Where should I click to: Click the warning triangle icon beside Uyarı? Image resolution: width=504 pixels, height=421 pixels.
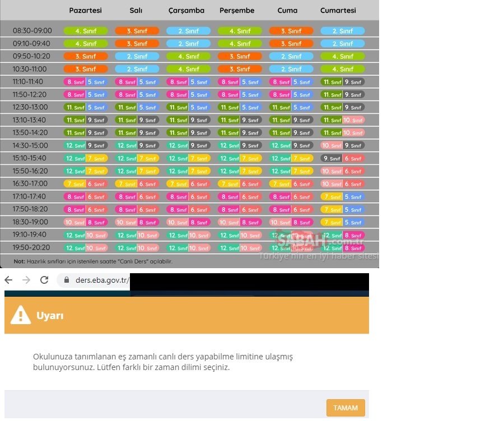pyautogui.click(x=21, y=315)
